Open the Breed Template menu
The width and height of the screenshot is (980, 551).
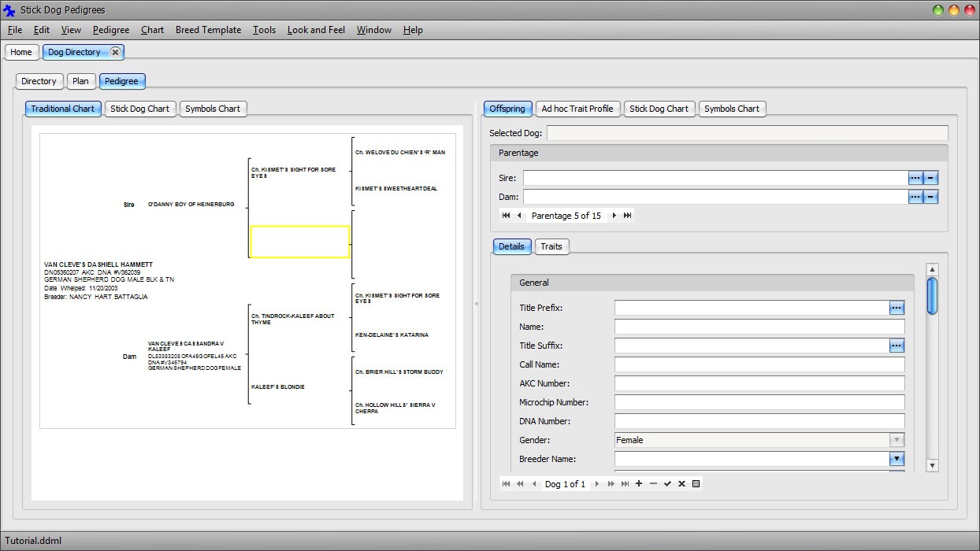[208, 30]
